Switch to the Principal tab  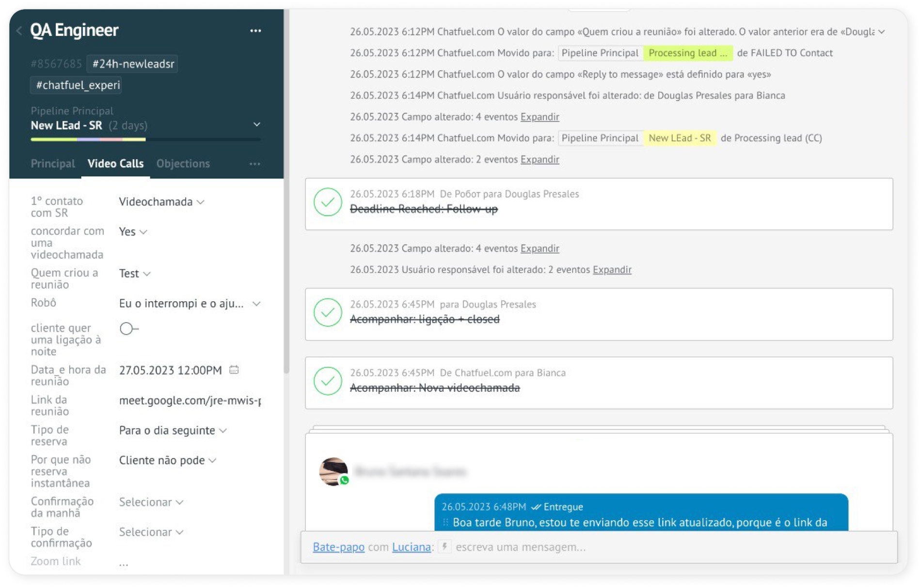click(52, 164)
